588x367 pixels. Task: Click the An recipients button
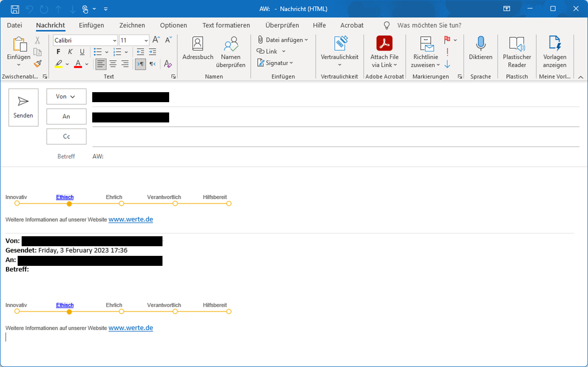(x=66, y=116)
